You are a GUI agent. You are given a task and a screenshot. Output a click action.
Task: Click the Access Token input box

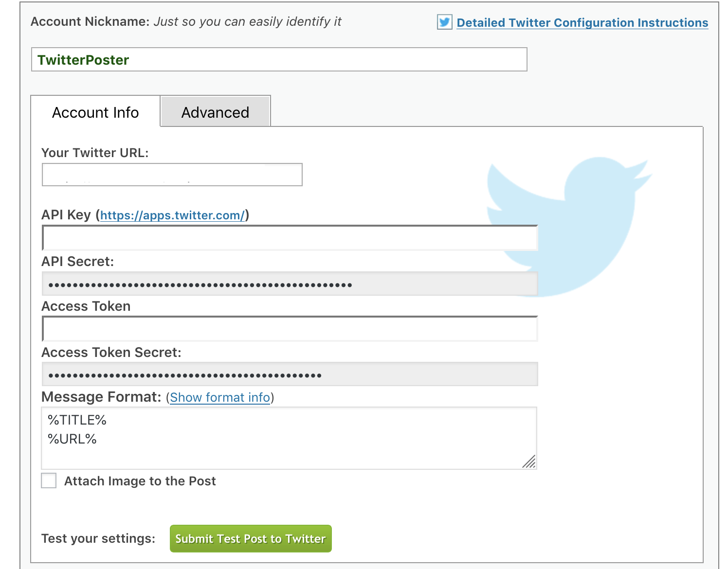[290, 329]
